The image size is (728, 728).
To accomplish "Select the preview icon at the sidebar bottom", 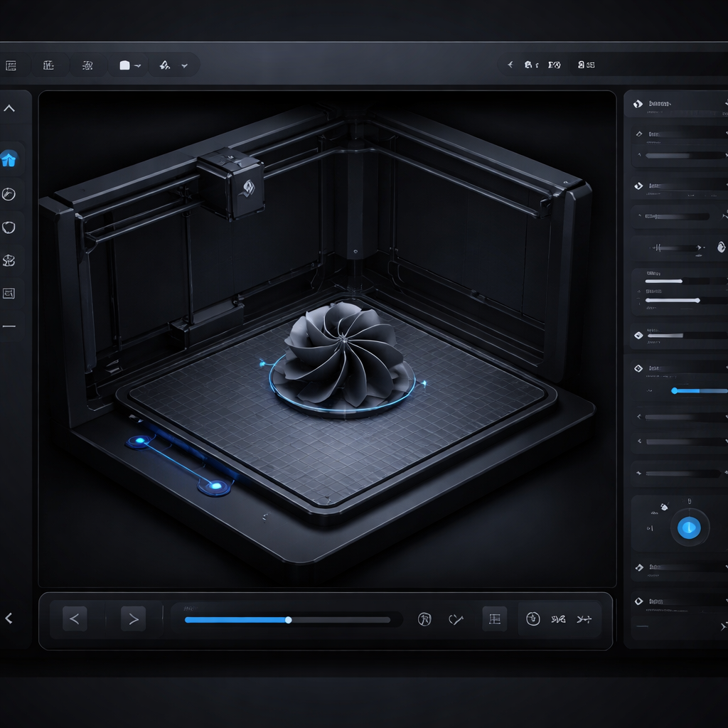I will (x=9, y=293).
